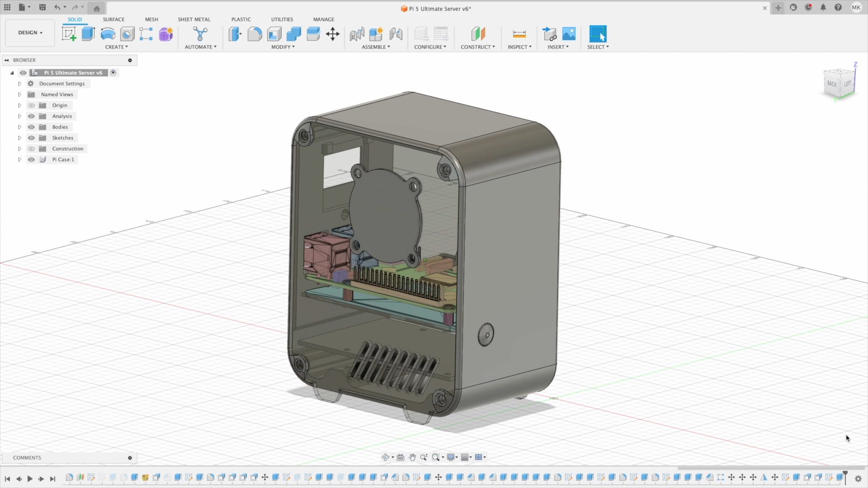Click the Extrude tool icon
The height and width of the screenshot is (488, 868).
tap(88, 34)
